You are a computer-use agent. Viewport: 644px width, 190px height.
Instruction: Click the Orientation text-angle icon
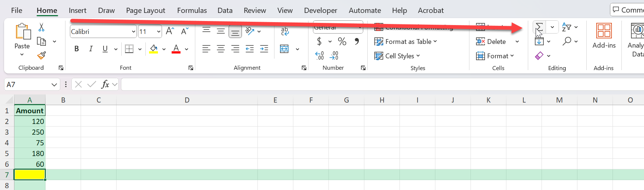click(250, 31)
